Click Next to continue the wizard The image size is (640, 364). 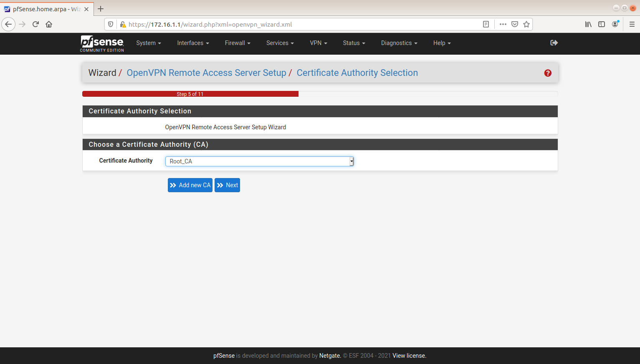coord(227,185)
